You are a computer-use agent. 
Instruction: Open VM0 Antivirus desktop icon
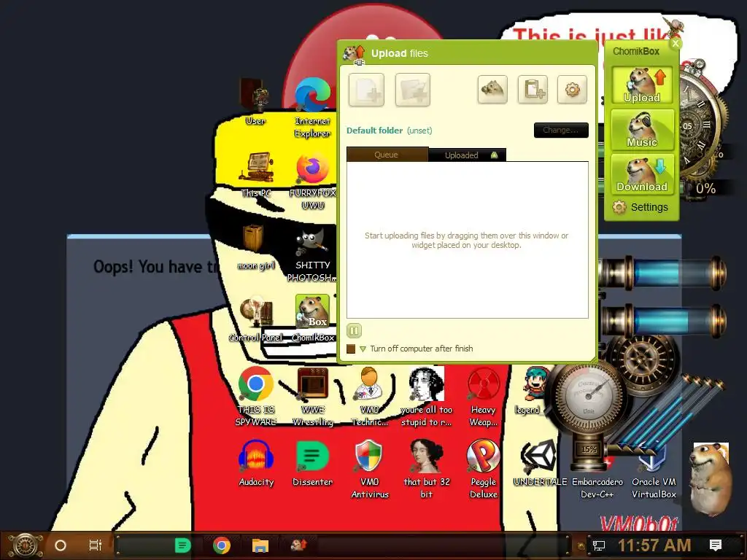click(370, 469)
